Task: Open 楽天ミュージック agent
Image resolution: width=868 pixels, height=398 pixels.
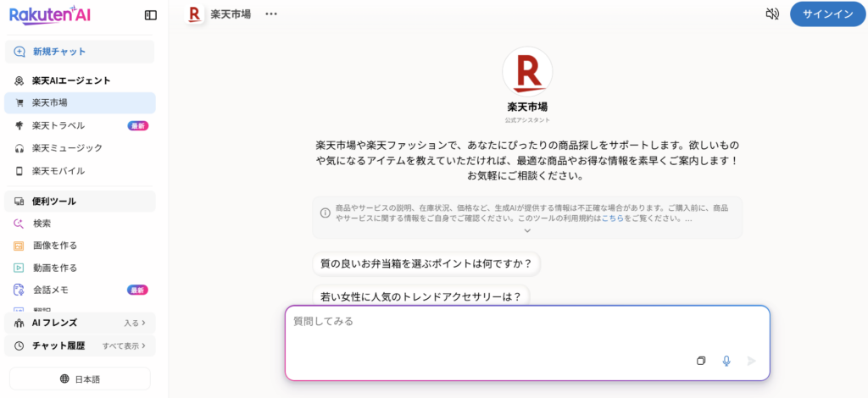Action: pyautogui.click(x=67, y=148)
